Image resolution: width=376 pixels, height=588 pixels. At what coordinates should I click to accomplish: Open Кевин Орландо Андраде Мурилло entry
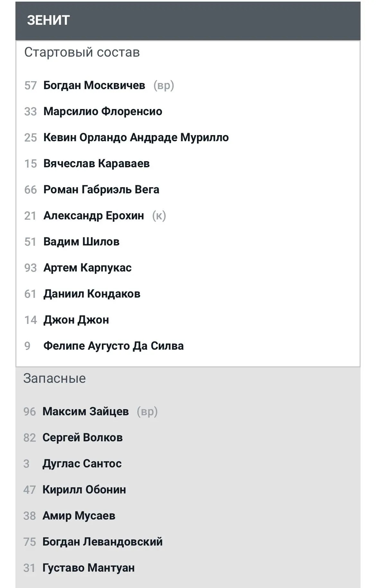(136, 137)
